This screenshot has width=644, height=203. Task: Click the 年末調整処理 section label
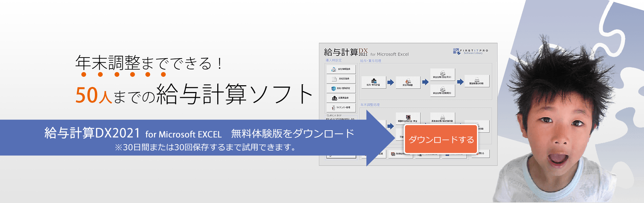point(370,105)
